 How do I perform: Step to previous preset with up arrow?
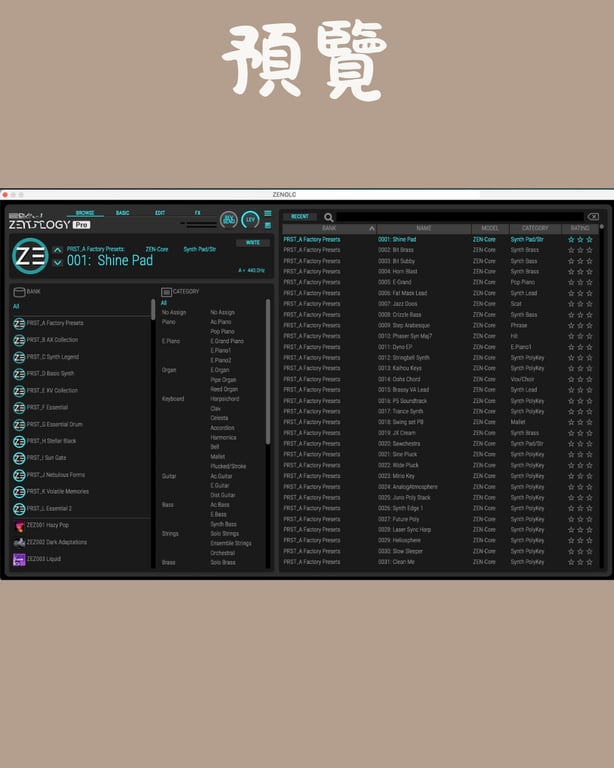[x=57, y=250]
